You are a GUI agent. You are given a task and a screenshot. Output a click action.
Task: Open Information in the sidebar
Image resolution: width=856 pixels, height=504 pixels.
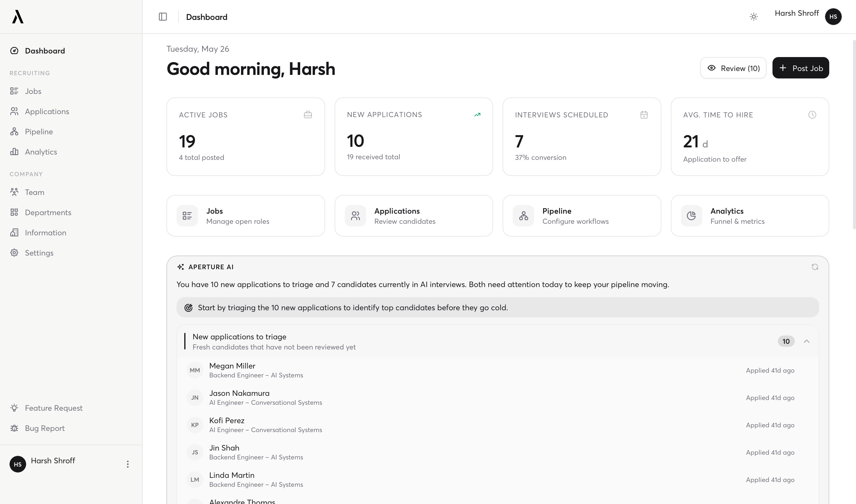click(71, 233)
